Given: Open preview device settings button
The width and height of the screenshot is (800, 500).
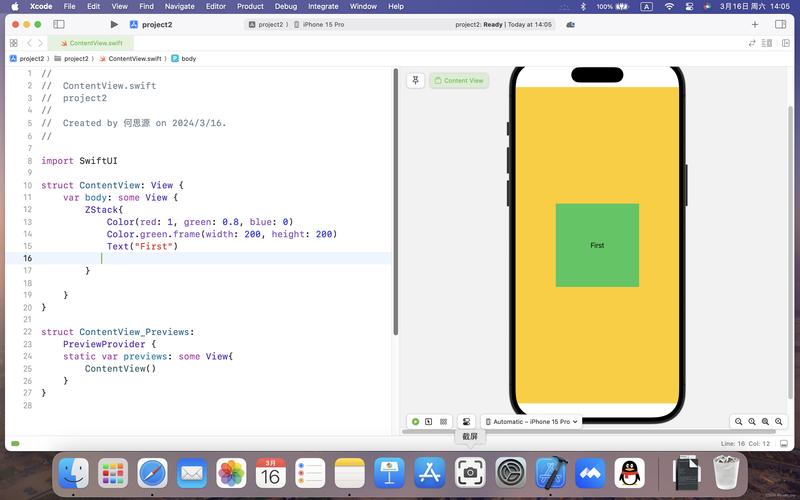Looking at the screenshot, I should (466, 422).
